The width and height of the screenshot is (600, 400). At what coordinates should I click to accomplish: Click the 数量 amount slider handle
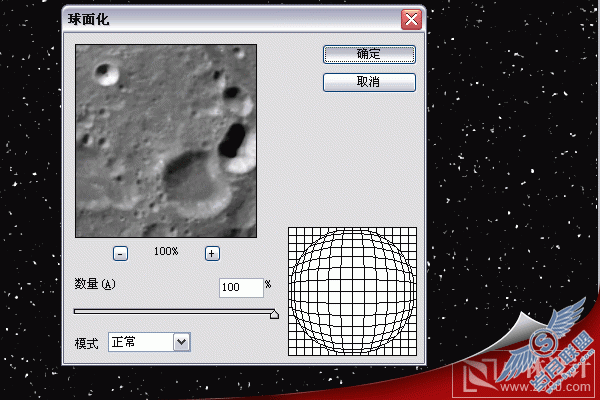click(x=274, y=314)
